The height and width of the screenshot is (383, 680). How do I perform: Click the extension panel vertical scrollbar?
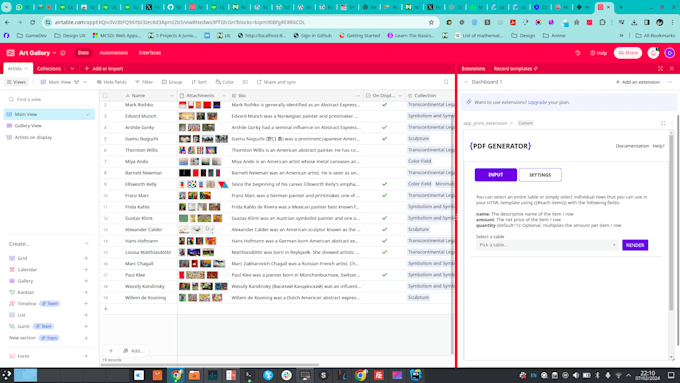pos(671,221)
